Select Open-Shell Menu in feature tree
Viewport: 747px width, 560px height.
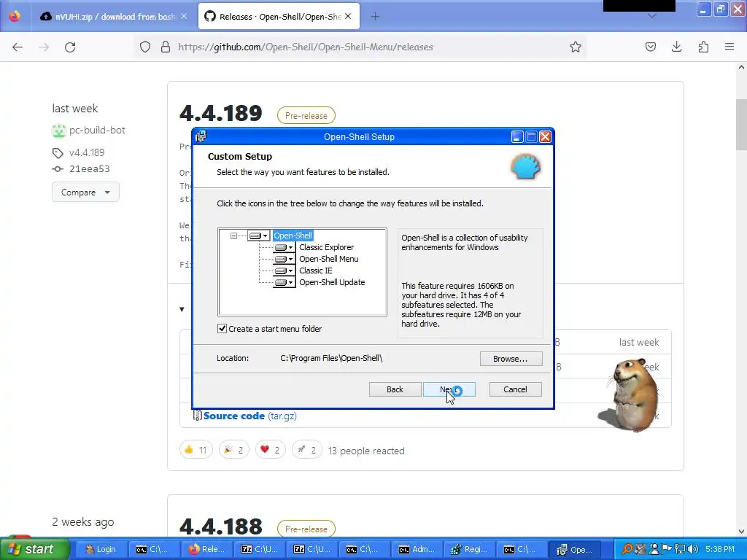pos(329,259)
